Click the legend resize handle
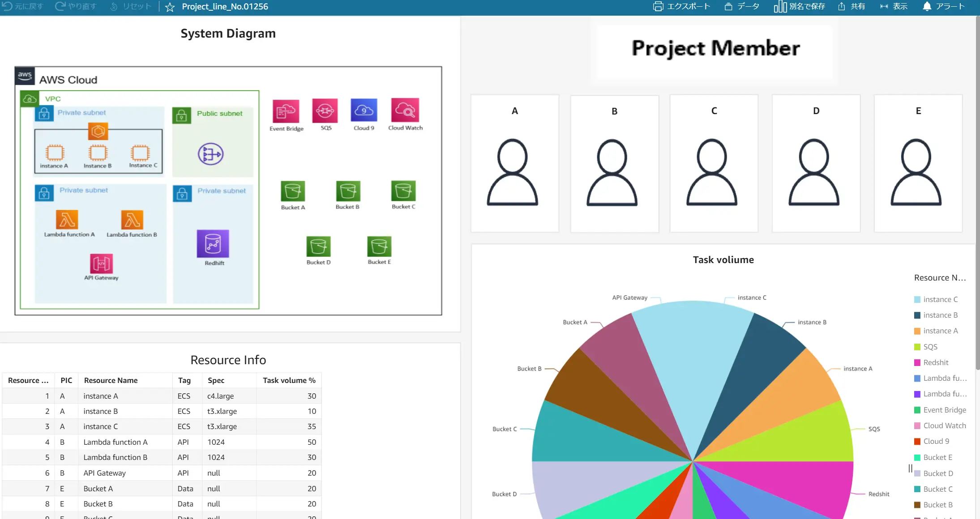 point(910,468)
